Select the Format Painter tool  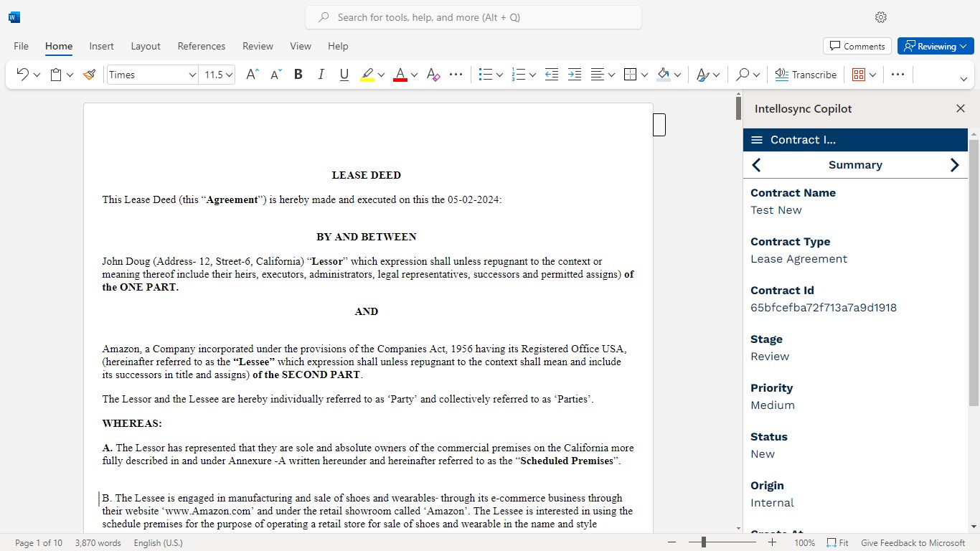point(89,75)
